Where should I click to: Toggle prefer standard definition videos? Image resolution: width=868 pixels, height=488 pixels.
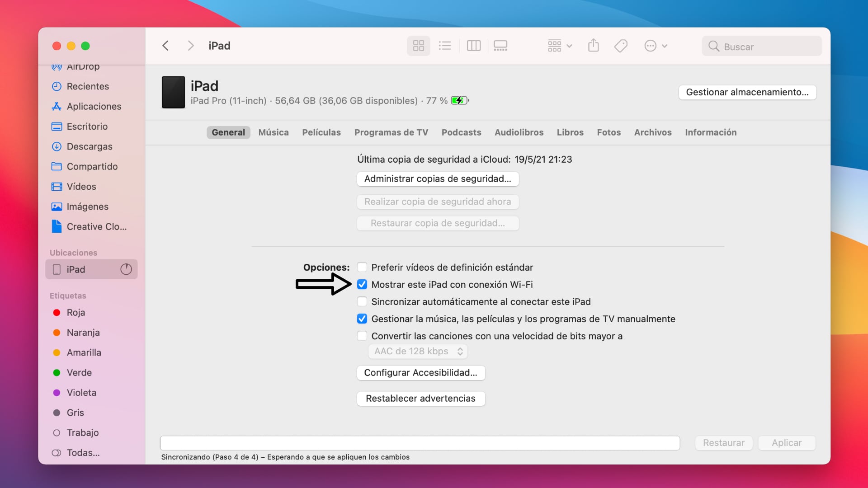[x=361, y=267]
